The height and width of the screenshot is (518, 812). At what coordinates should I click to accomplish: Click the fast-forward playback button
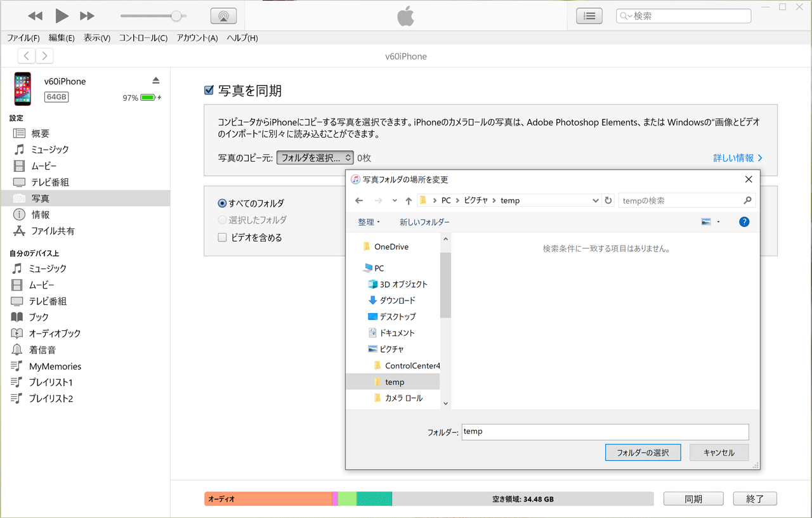[x=88, y=16]
